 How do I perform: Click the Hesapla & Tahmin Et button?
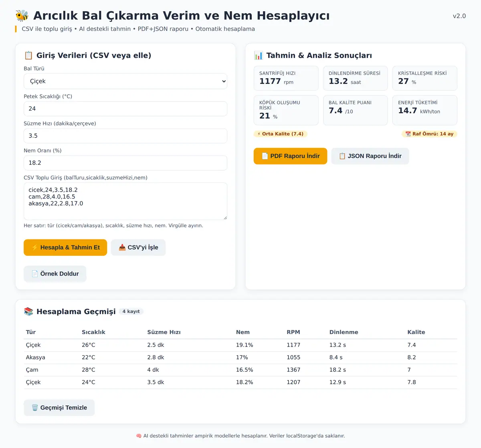click(65, 247)
